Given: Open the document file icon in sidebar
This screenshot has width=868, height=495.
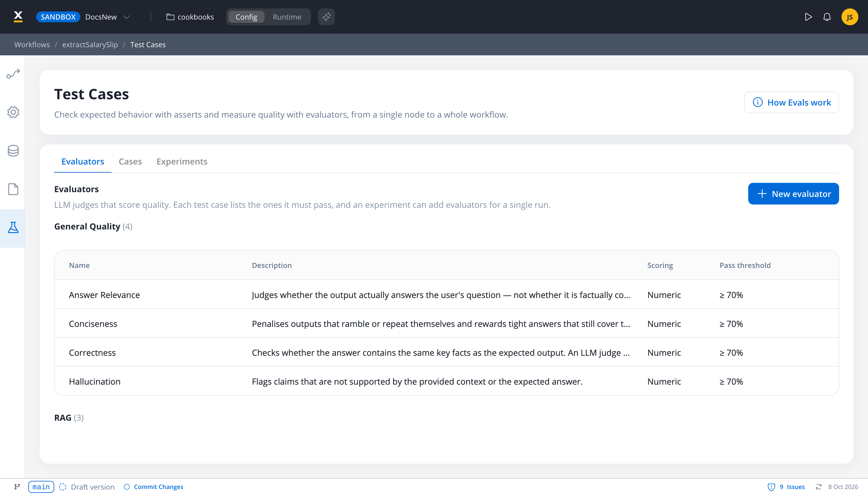Looking at the screenshot, I should coord(13,189).
